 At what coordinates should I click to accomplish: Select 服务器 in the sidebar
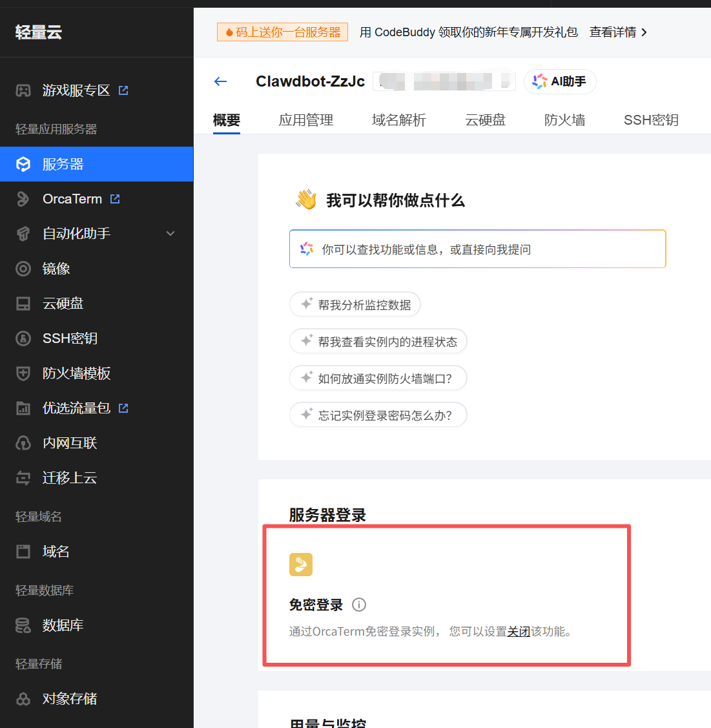pyautogui.click(x=96, y=164)
